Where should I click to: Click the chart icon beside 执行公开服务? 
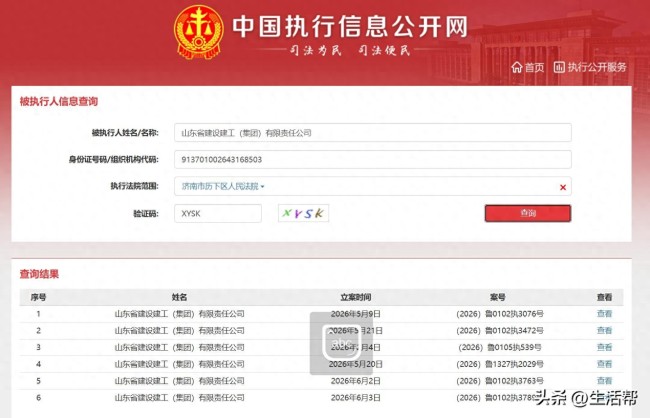[559, 67]
